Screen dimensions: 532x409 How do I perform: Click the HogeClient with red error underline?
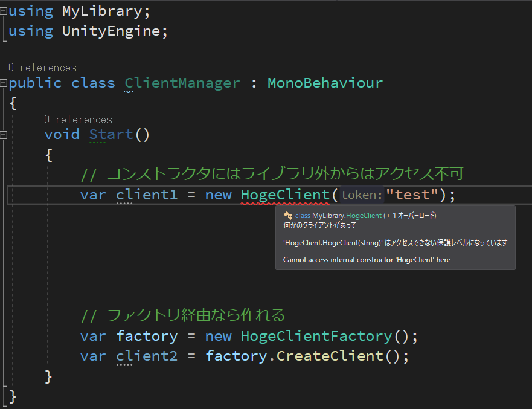tap(285, 195)
